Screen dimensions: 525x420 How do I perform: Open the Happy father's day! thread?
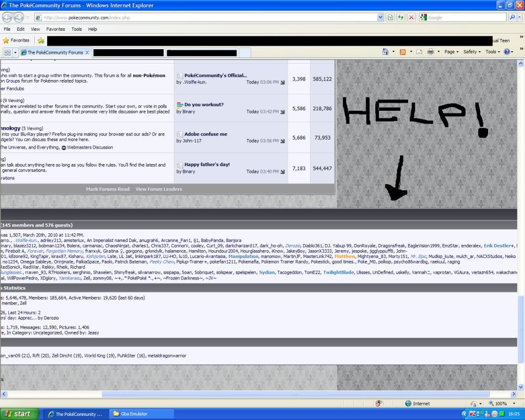207,165
